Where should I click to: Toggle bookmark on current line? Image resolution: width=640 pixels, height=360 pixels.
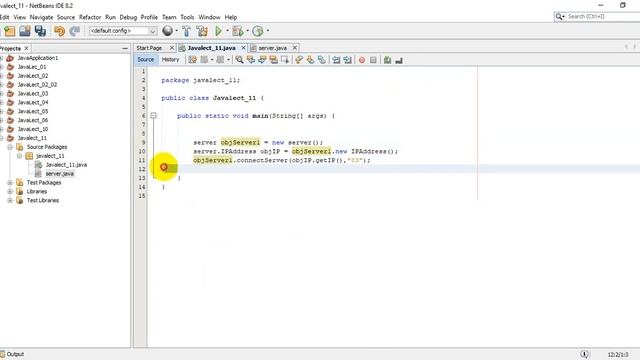[x=322, y=60]
